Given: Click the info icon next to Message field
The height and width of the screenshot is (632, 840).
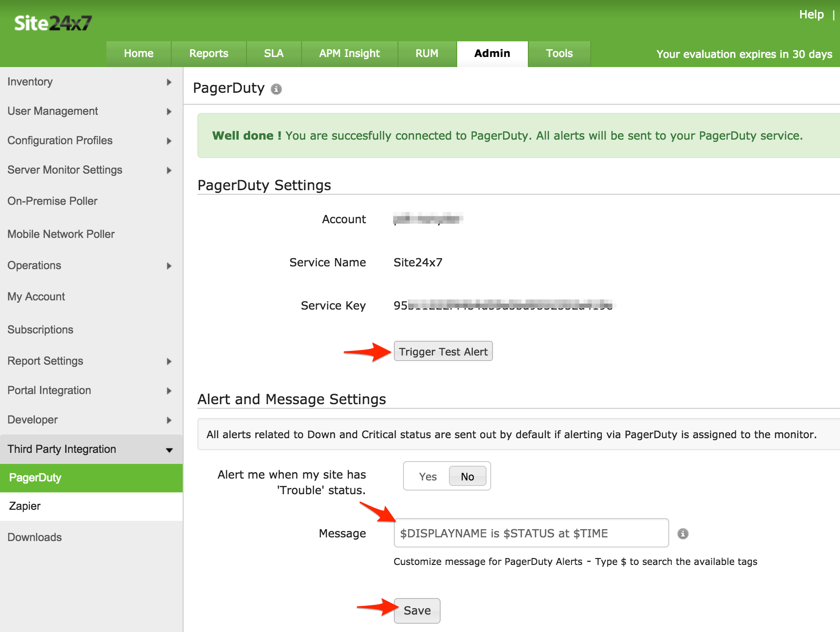Looking at the screenshot, I should [683, 533].
